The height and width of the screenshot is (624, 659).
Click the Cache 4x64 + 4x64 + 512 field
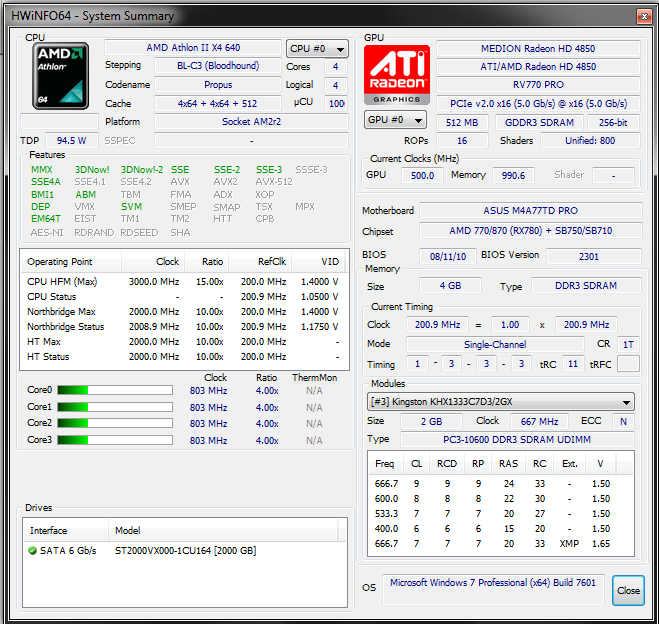[218, 104]
